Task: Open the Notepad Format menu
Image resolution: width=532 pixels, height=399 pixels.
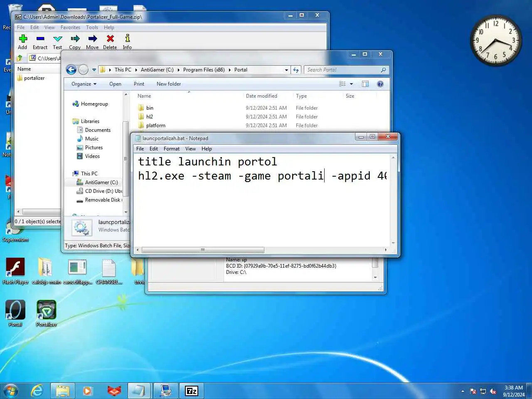Action: 172,149
